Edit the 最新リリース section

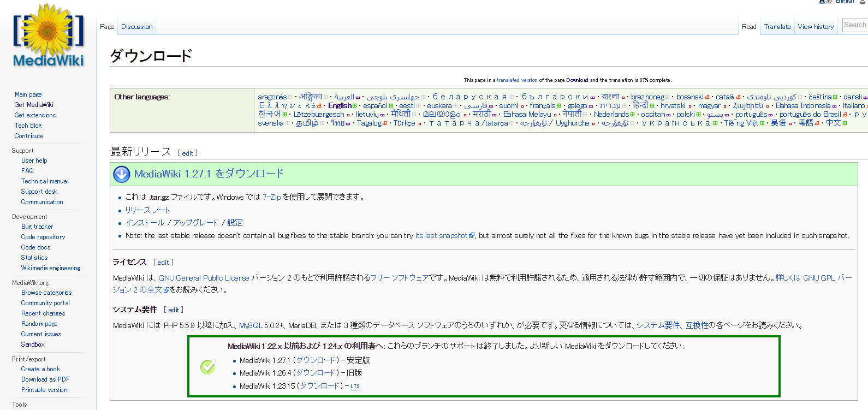(x=188, y=153)
